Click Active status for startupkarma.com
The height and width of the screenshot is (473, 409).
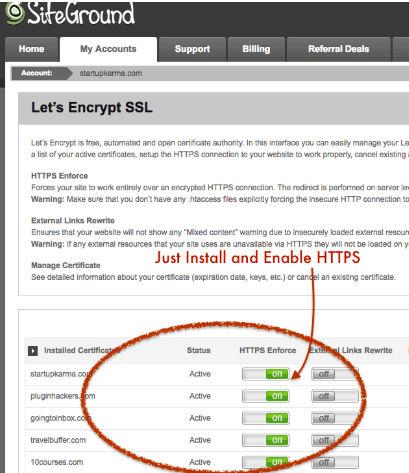[x=200, y=374]
